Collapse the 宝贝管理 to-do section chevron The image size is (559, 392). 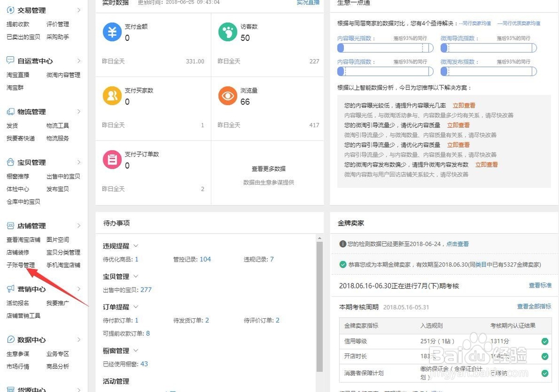[x=136, y=276]
